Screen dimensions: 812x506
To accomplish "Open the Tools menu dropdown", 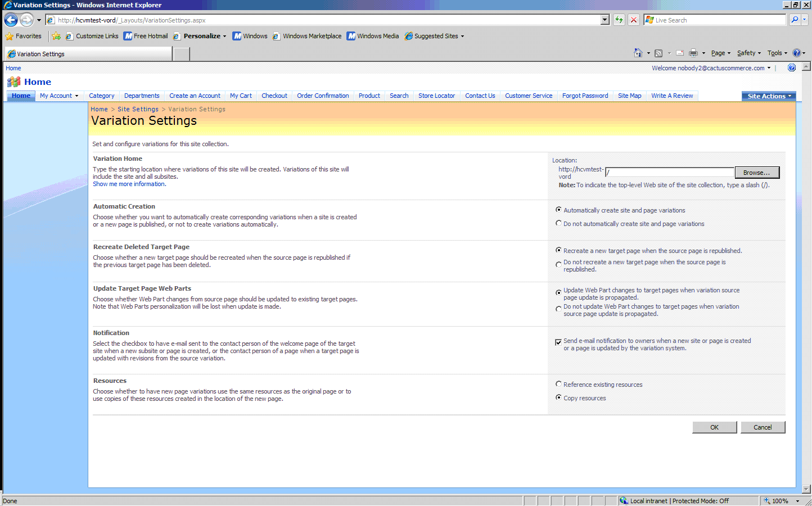I will 777,53.
